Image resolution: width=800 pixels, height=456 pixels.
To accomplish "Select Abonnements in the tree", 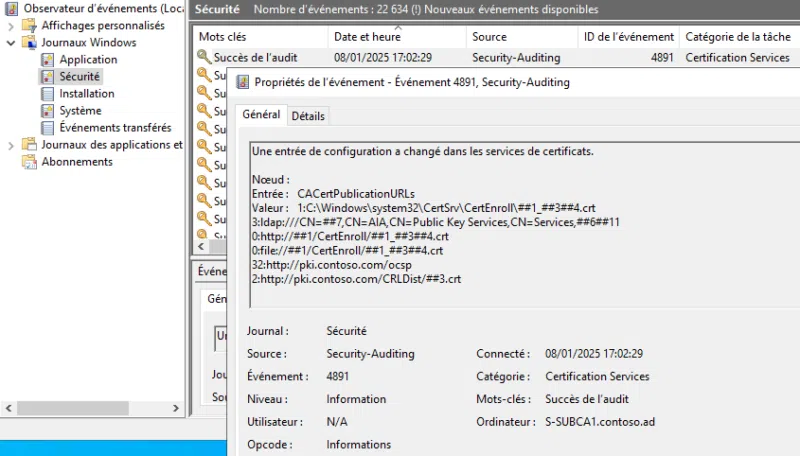I will click(77, 162).
